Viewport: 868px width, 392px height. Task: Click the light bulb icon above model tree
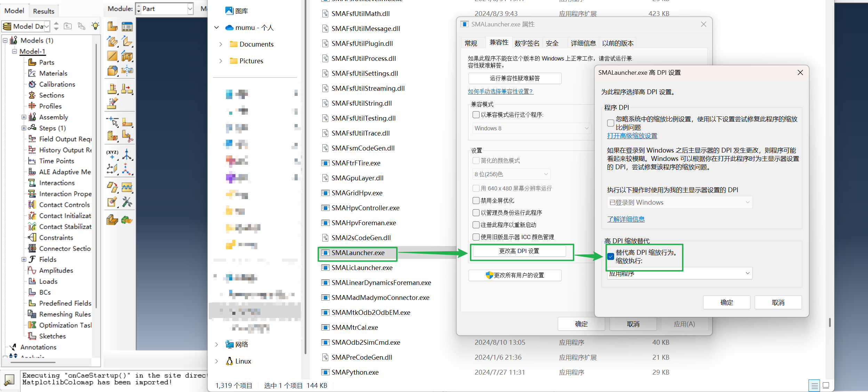coord(95,26)
